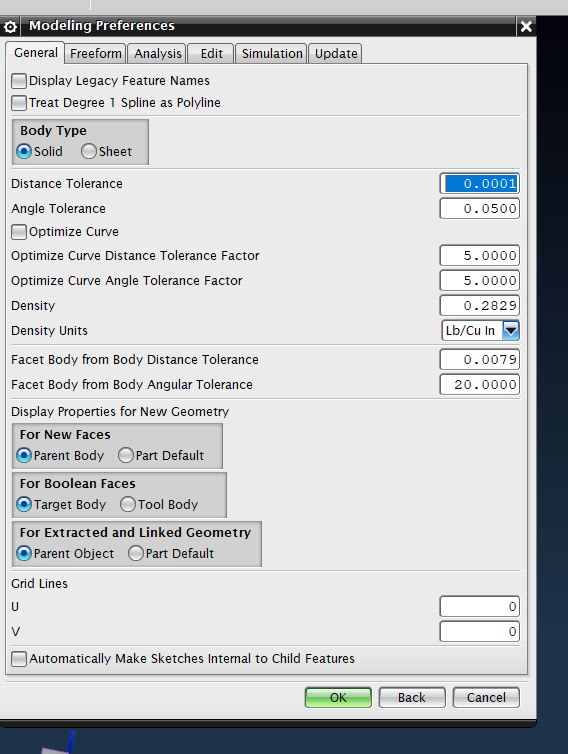The height and width of the screenshot is (754, 568).
Task: Select the Sheet body type
Action: (88, 151)
